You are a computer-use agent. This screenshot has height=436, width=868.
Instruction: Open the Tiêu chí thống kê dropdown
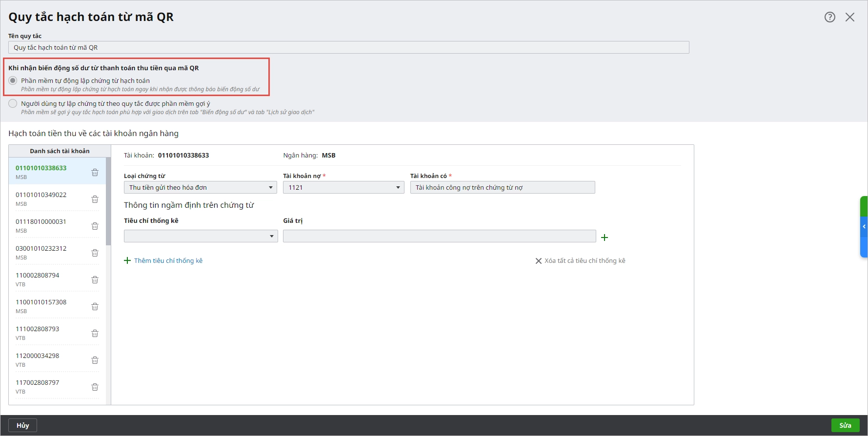click(201, 236)
